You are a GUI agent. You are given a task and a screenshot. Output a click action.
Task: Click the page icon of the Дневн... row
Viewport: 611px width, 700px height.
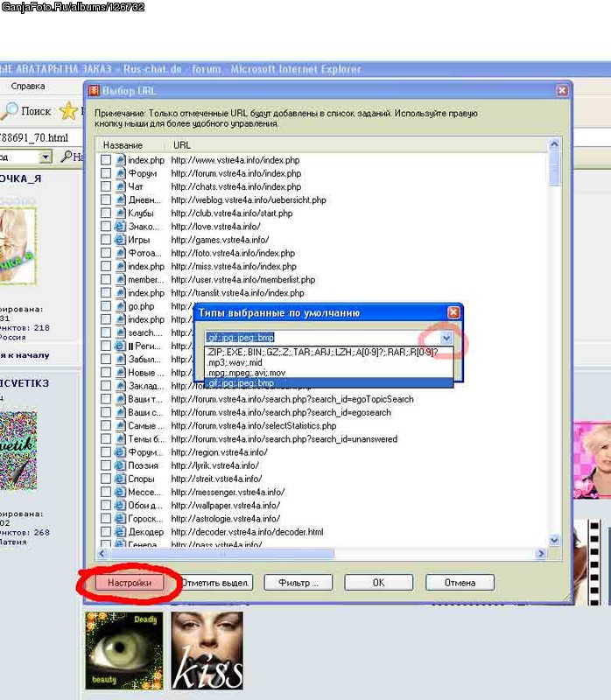pos(120,199)
